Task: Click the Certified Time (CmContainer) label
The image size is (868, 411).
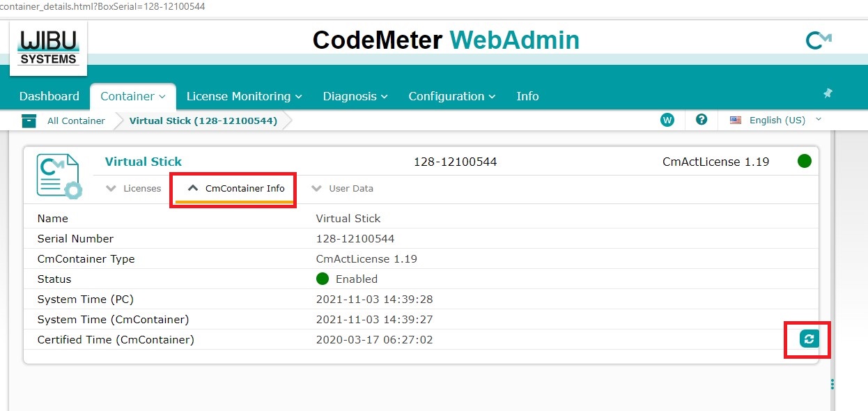Action: click(x=116, y=340)
